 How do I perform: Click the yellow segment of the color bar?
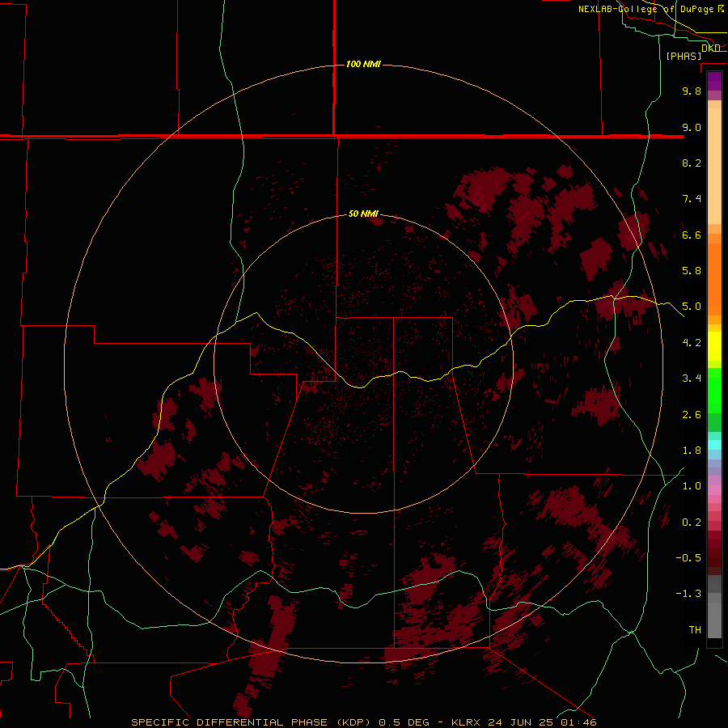714,346
